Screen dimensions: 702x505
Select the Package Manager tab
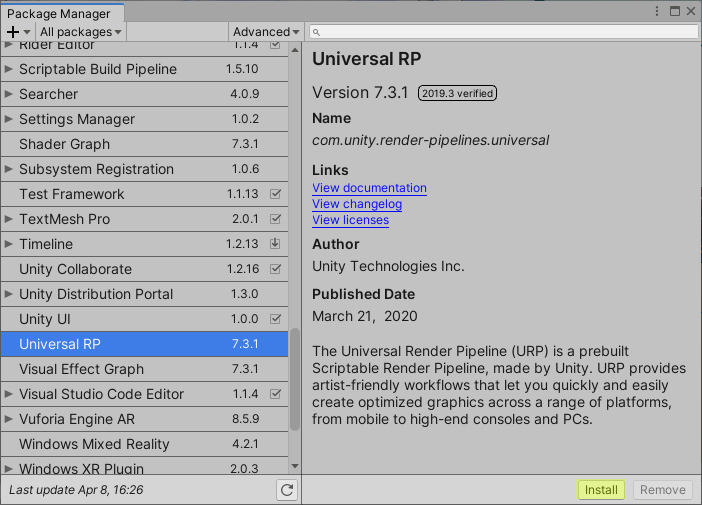(59, 13)
